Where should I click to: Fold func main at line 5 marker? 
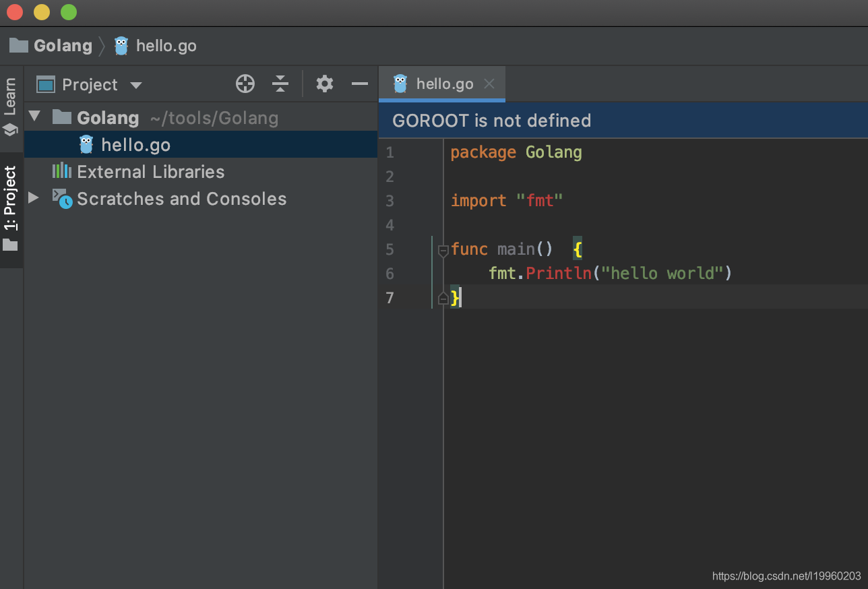[x=443, y=251]
